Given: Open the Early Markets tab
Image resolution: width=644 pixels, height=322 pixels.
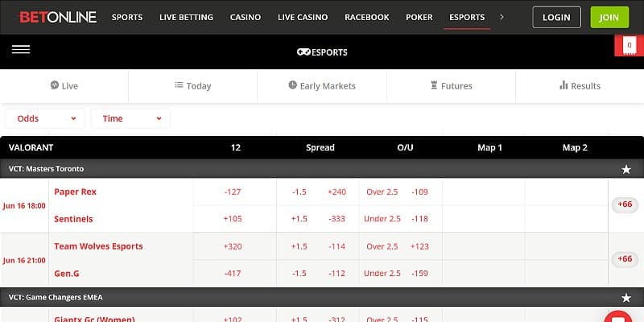Looking at the screenshot, I should click(x=322, y=86).
